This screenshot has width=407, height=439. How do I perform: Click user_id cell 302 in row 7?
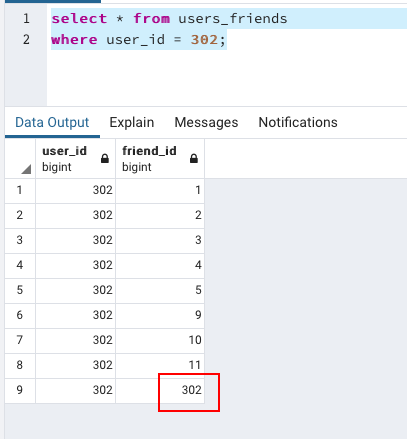click(x=76, y=340)
